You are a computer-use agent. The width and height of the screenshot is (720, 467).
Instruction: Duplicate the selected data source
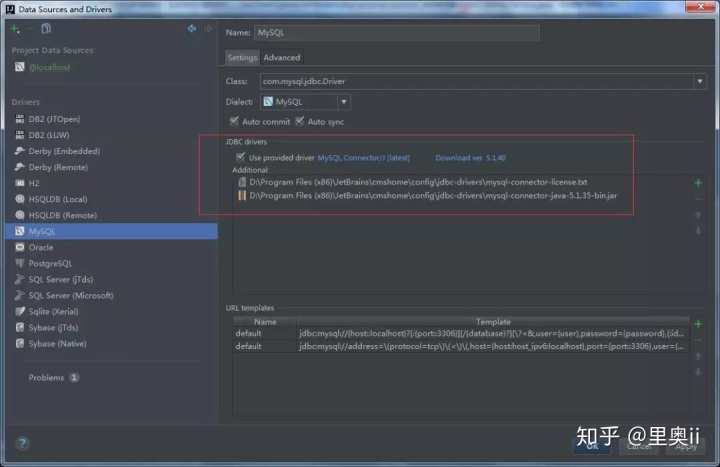(x=46, y=29)
